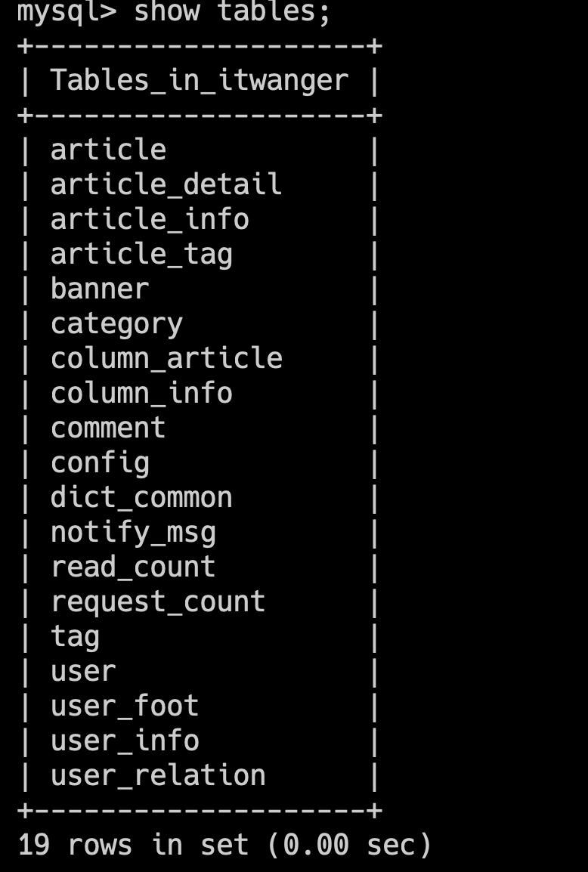Viewport: 588px width, 872px height.
Task: Select the column_info table row
Action: coord(141,393)
